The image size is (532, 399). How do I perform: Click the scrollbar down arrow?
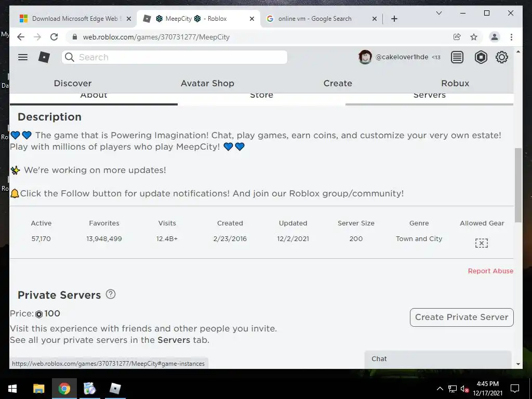coord(518,364)
